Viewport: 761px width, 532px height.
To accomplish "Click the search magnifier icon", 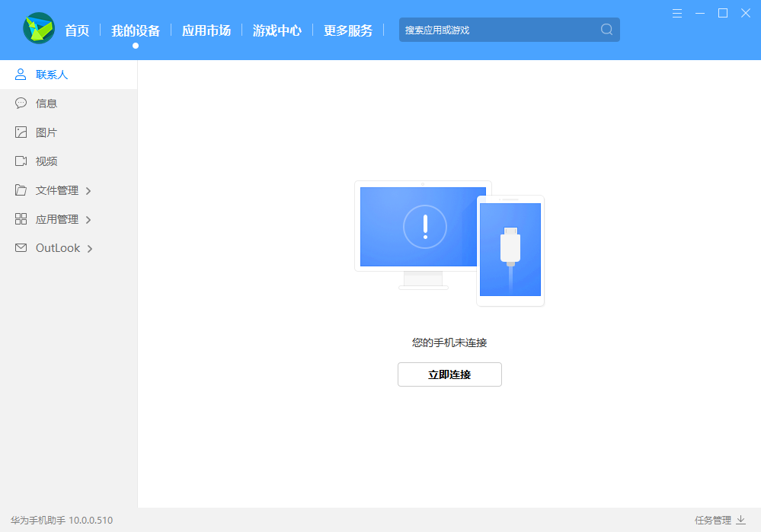I will [606, 29].
